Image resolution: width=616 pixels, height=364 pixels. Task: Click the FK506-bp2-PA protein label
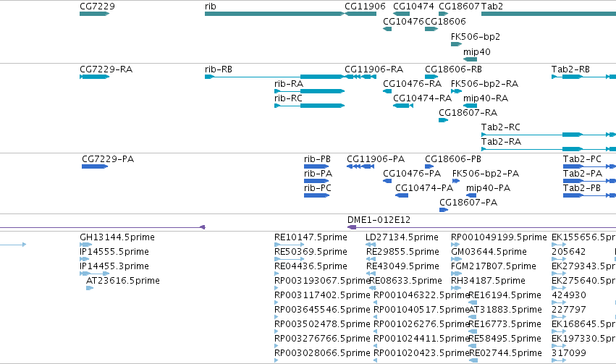point(486,174)
